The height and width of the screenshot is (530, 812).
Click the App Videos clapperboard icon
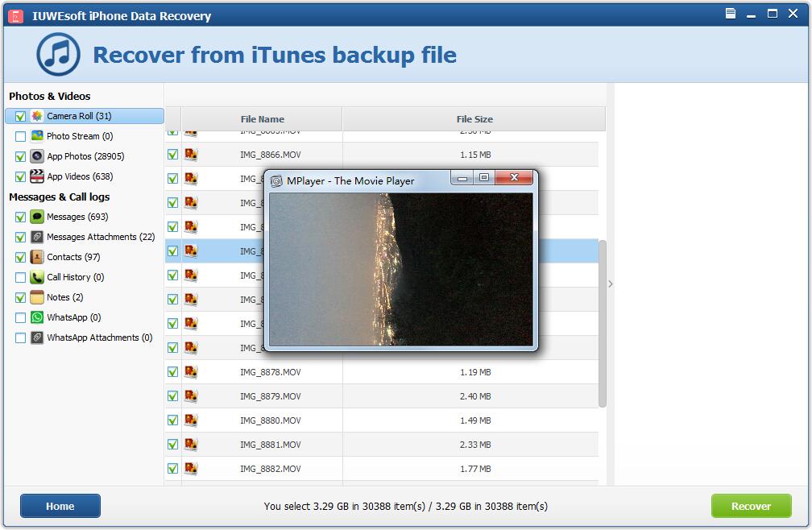click(x=37, y=176)
